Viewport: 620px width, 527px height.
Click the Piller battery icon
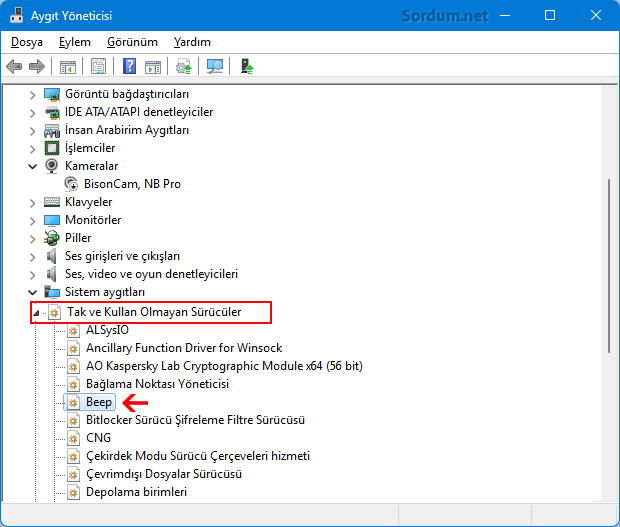click(52, 238)
